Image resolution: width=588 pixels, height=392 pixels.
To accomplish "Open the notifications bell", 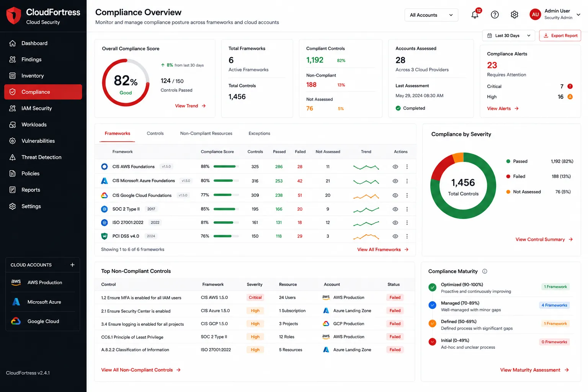I will point(475,15).
